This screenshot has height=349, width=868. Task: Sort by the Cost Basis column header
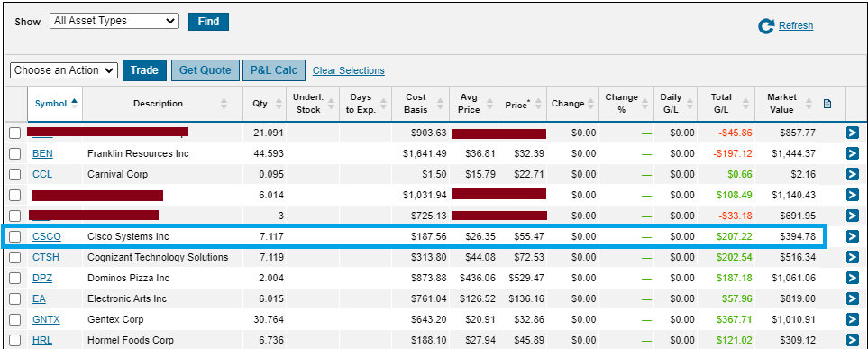point(416,104)
